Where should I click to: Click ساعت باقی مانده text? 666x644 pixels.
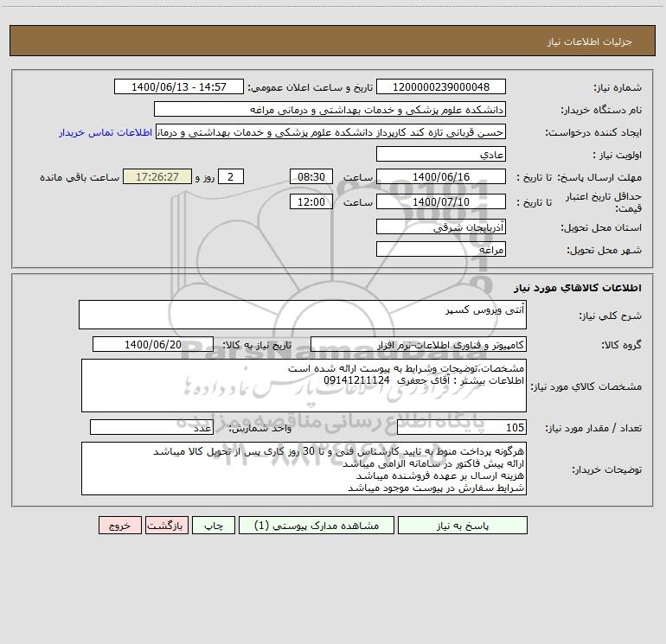pyautogui.click(x=80, y=177)
